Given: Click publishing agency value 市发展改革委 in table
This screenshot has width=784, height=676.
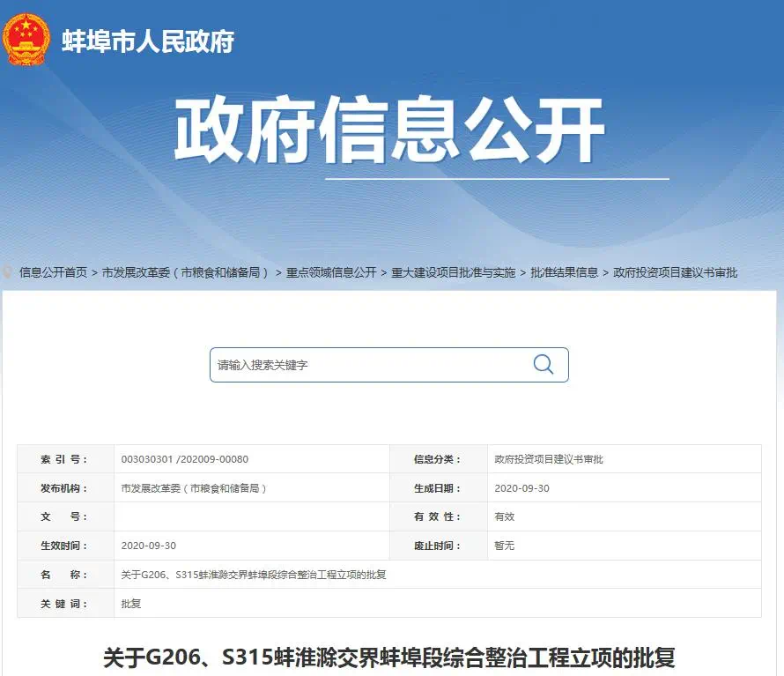Looking at the screenshot, I should 194,488.
